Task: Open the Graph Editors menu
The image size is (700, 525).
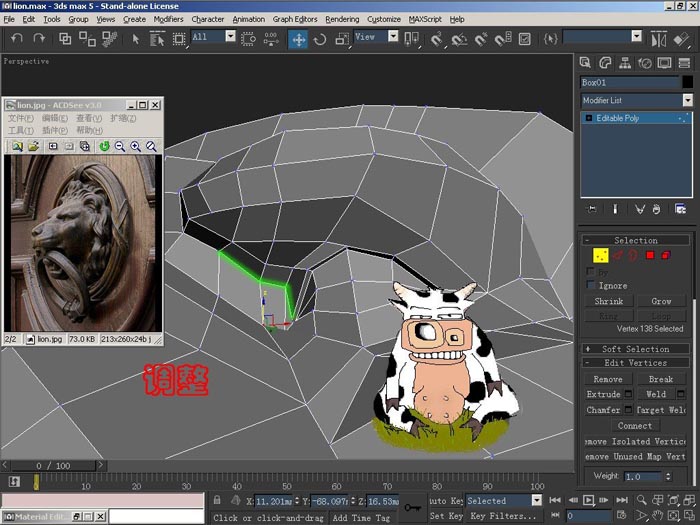Action: [x=295, y=19]
